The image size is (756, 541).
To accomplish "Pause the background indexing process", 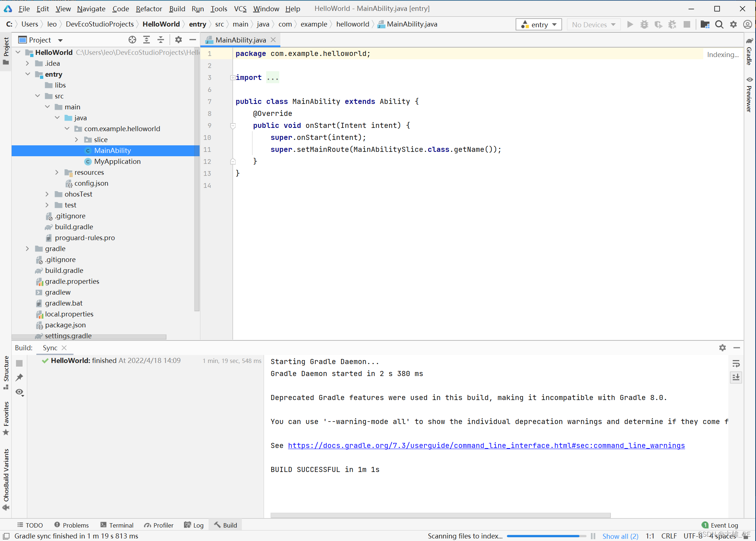I will click(593, 536).
